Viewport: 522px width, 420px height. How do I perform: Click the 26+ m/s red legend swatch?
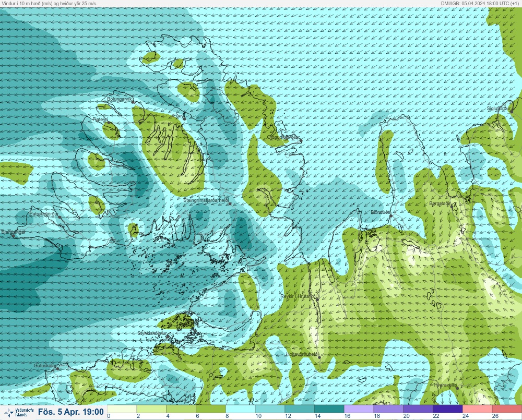tap(507, 409)
